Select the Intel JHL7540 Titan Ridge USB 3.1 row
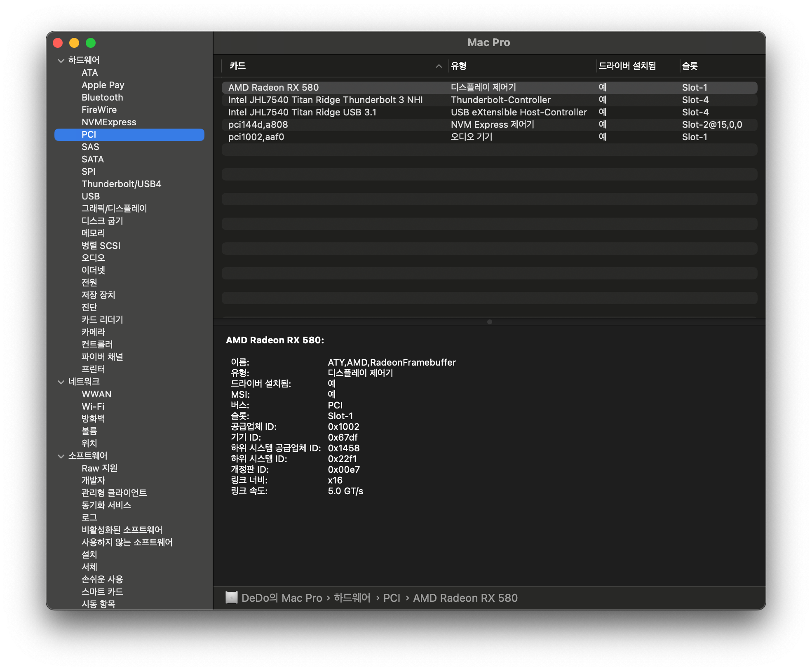The height and width of the screenshot is (671, 812). pyautogui.click(x=302, y=112)
